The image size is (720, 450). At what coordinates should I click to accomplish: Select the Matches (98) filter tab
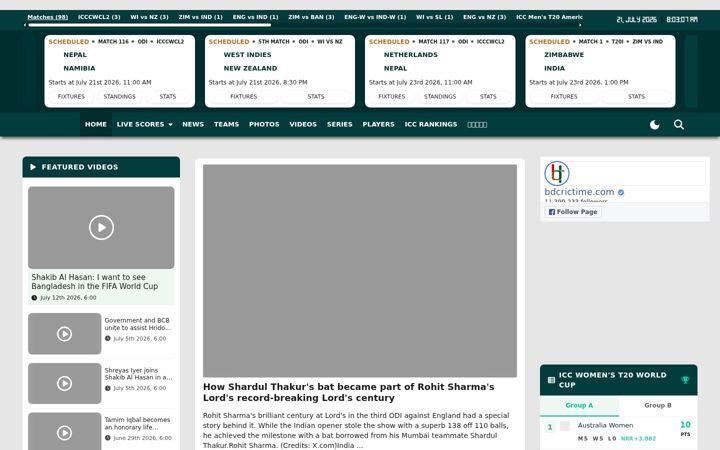(x=48, y=17)
